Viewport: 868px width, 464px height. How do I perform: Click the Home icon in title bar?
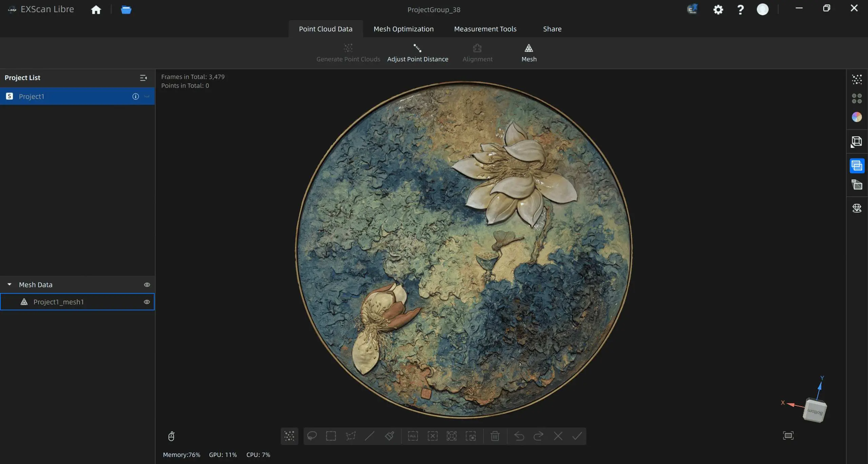pyautogui.click(x=96, y=9)
